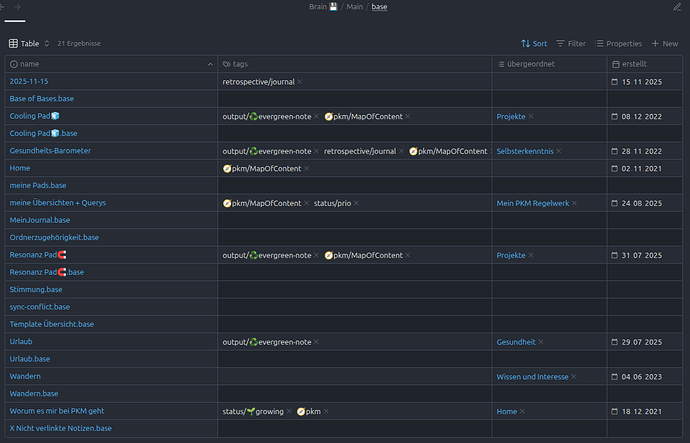Screen dimensions: 690x443
Task: Open the Mein PKM Regelwerk link
Action: (x=532, y=203)
